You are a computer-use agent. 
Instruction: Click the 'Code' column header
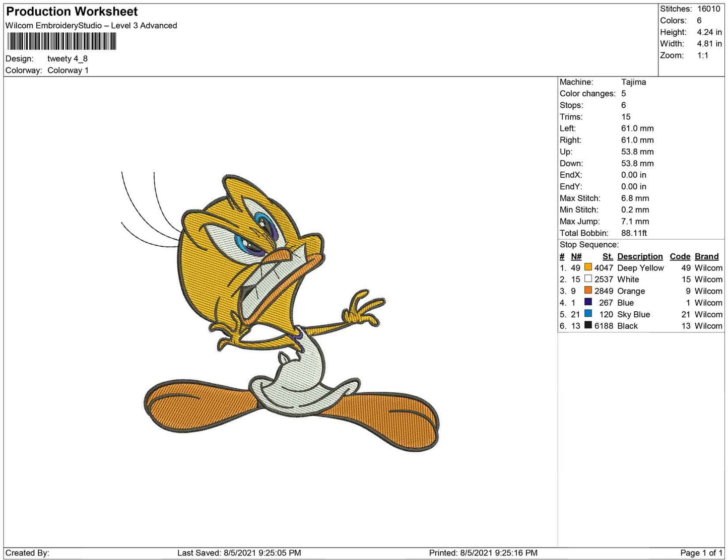click(680, 256)
